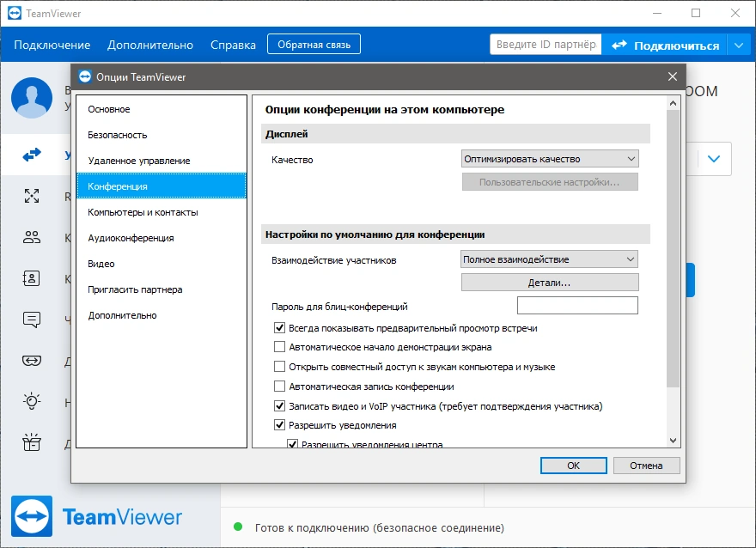Viewport: 756px width, 548px height.
Task: Toggle Разрешить уведомления центра checkbox
Action: tap(292, 443)
